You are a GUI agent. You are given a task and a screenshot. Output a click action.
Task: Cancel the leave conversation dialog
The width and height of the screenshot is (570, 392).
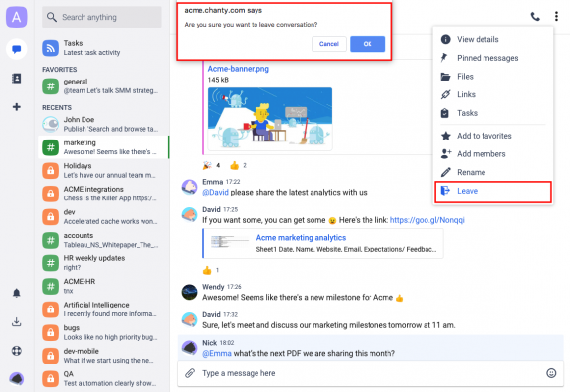[328, 44]
